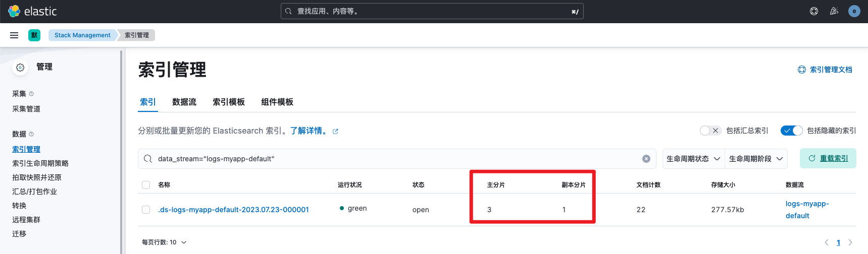Open the user avatar menu
The width and height of the screenshot is (868, 254).
pyautogui.click(x=854, y=11)
